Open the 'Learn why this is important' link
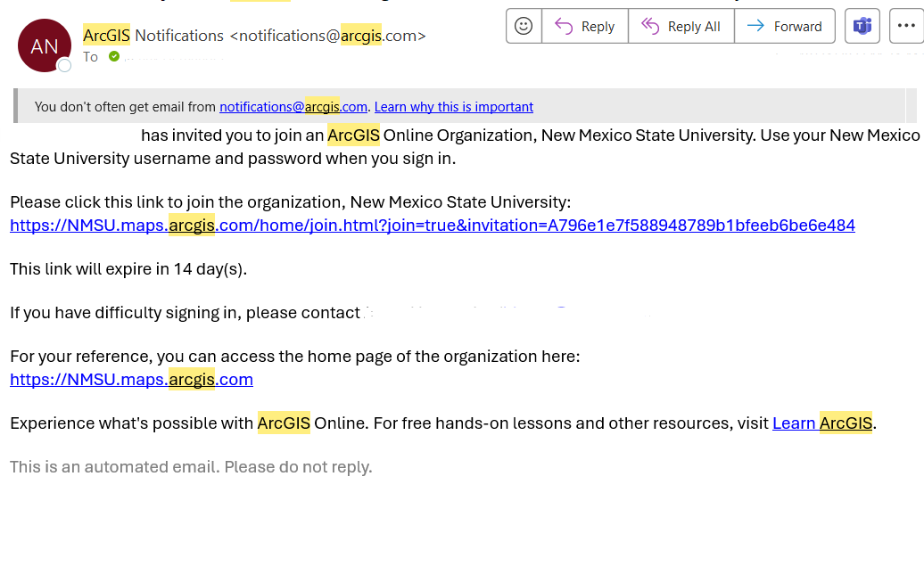The width and height of the screenshot is (924, 575). (453, 107)
